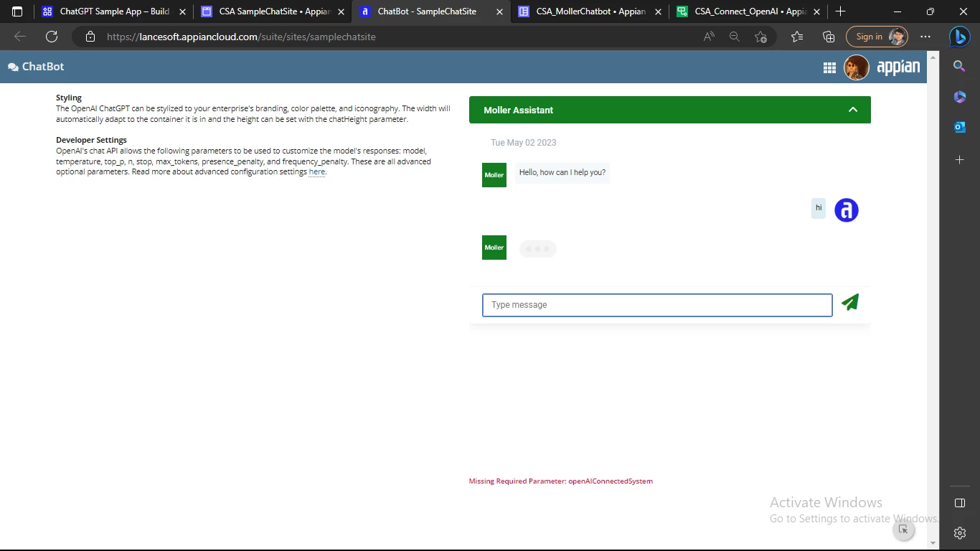
Task: Click the Moller avatar beside greeting message
Action: 494,175
